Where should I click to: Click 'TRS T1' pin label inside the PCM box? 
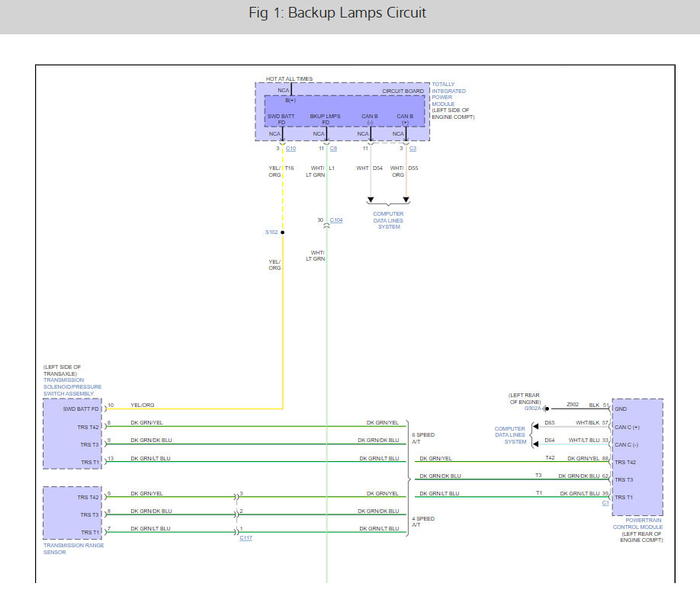point(624,497)
